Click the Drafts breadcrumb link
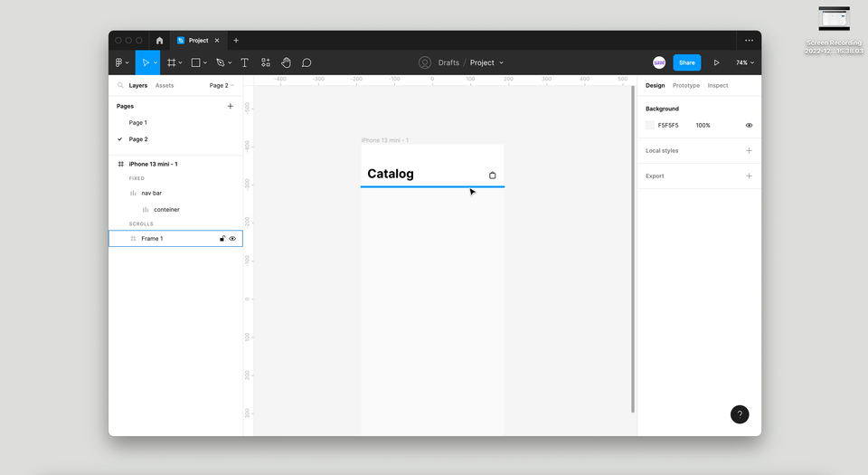Image resolution: width=868 pixels, height=475 pixels. (x=448, y=62)
